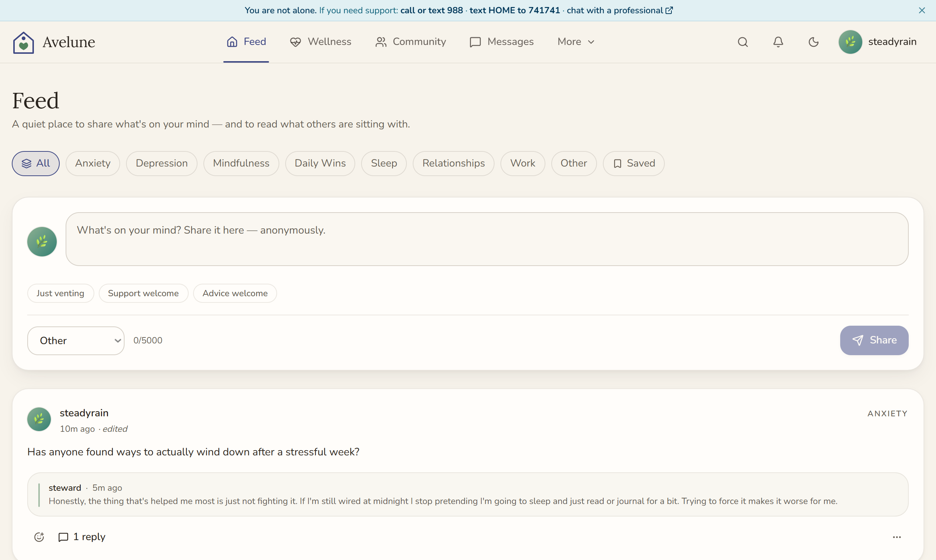The width and height of the screenshot is (936, 560).
Task: Filter feed by Daily Wins
Action: point(320,164)
